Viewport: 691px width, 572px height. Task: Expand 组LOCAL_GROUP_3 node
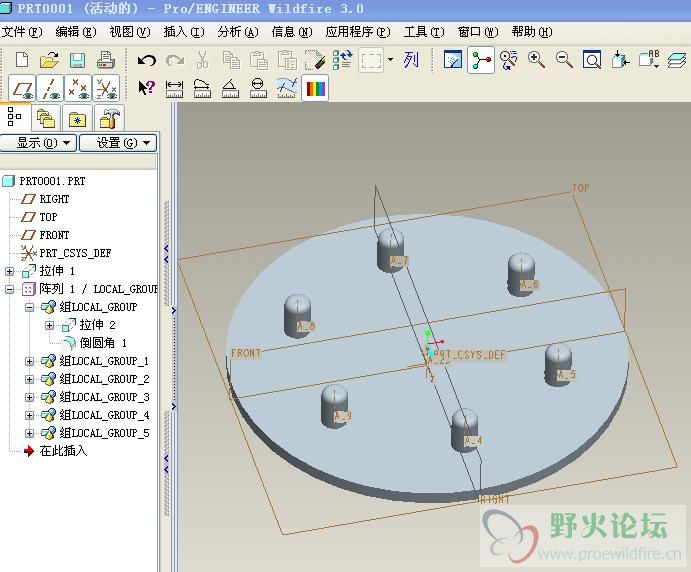click(30, 397)
